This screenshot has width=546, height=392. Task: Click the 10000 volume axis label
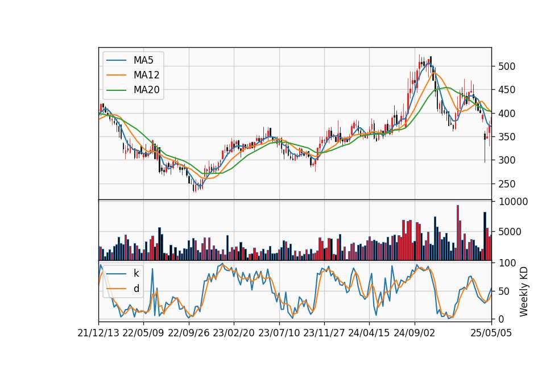point(513,202)
